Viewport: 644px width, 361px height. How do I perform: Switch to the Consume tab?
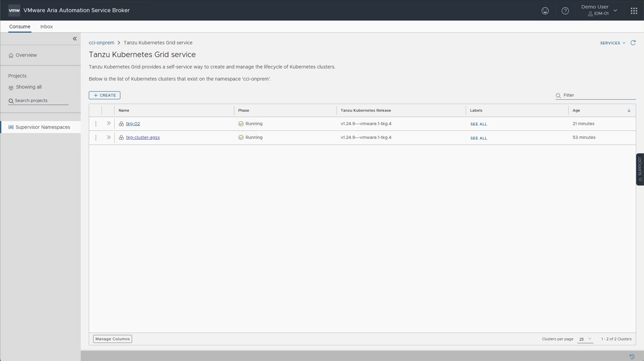20,26
